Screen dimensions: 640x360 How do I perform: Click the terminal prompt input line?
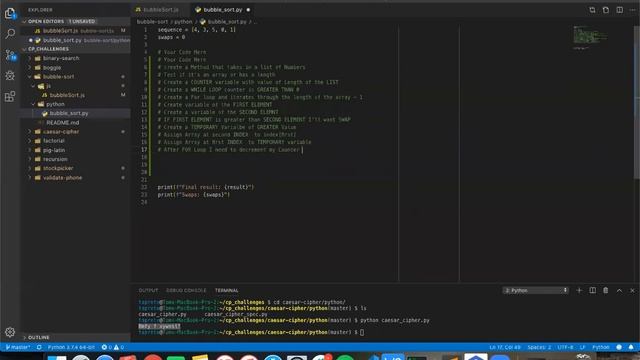click(251, 333)
